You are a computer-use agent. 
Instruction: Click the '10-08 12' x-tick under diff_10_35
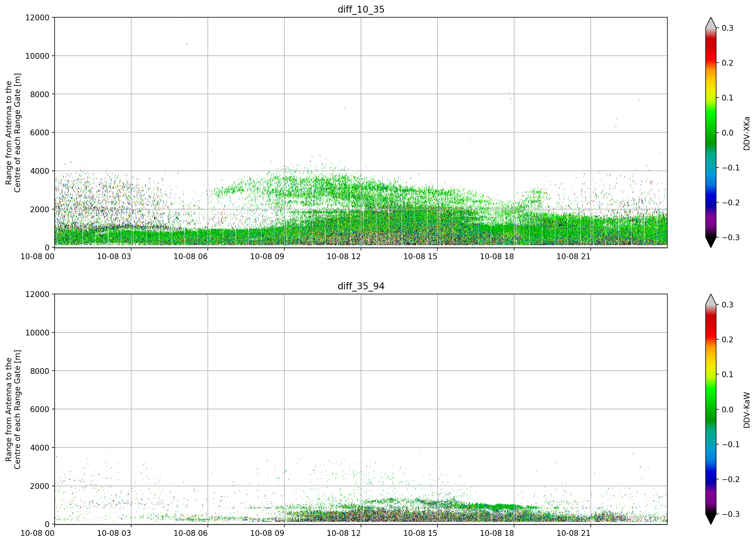point(344,256)
